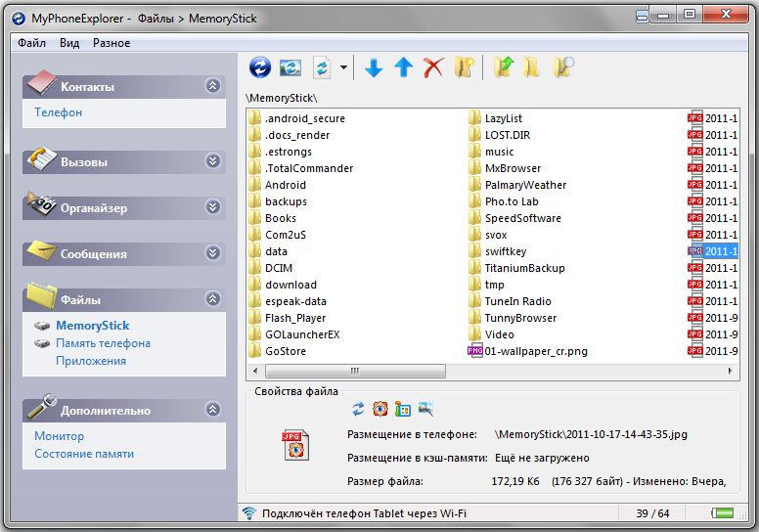Collapse the Дополнительно panel
The width and height of the screenshot is (759, 532).
tap(212, 410)
